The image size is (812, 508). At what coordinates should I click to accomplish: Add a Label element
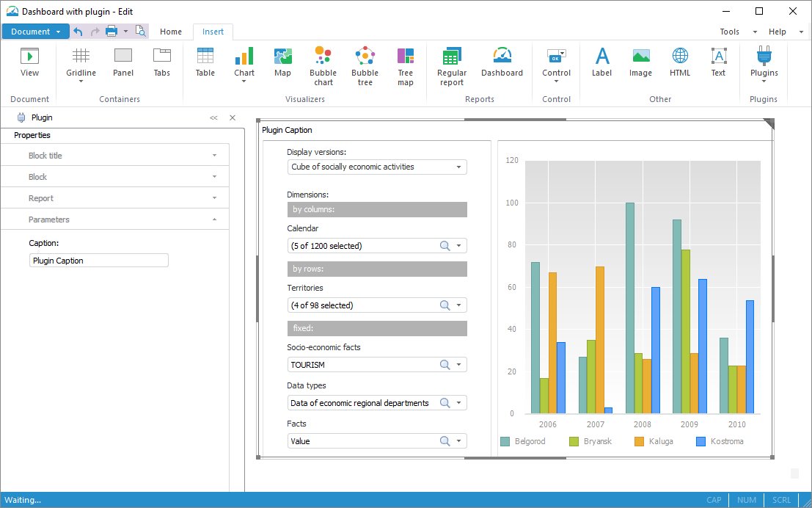601,62
